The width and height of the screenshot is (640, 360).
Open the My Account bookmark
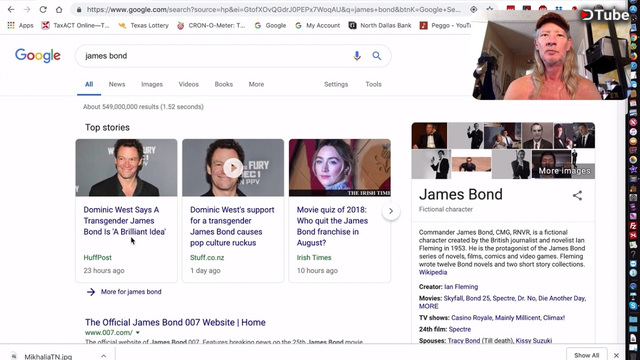pyautogui.click(x=318, y=25)
